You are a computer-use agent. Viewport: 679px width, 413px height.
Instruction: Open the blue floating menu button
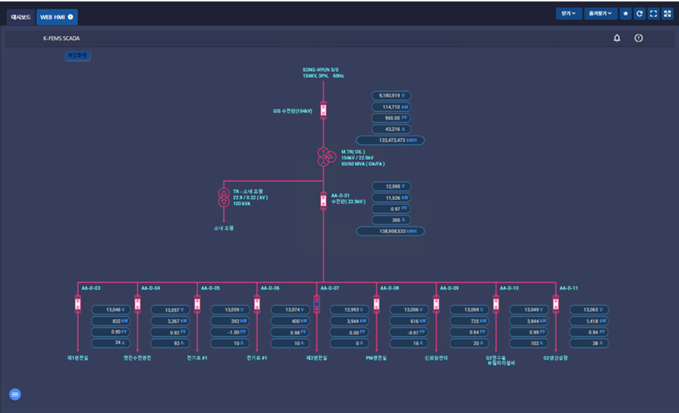[x=15, y=394]
